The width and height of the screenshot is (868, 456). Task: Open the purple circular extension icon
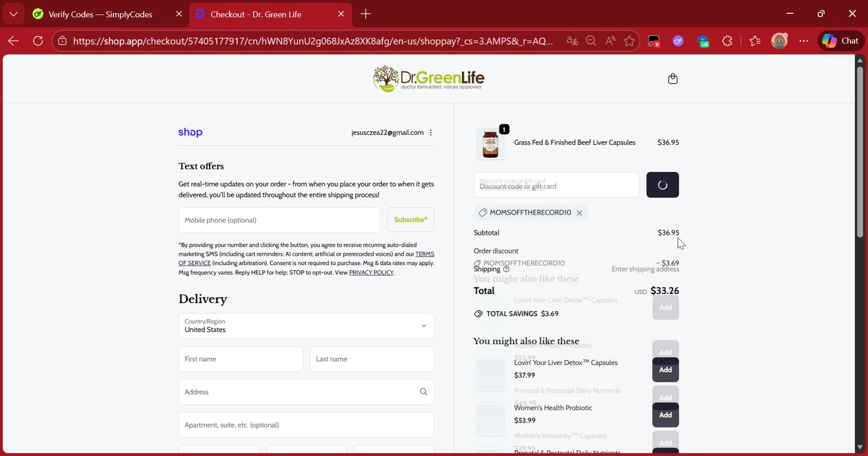[678, 41]
